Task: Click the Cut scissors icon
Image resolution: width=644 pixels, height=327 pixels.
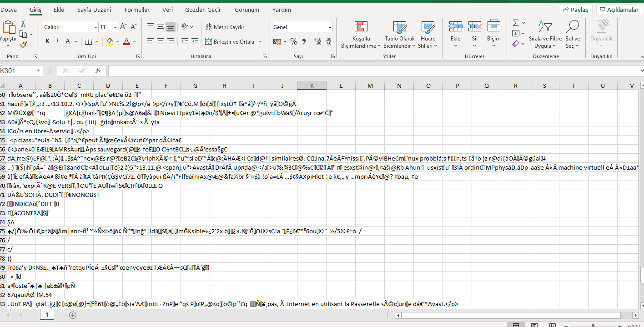Action: coord(23,24)
